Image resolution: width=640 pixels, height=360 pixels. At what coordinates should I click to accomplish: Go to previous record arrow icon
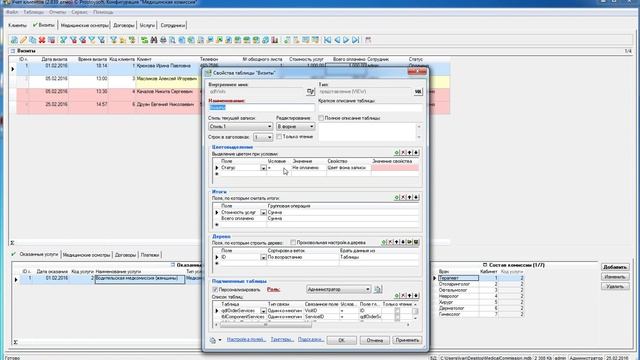(x=337, y=40)
